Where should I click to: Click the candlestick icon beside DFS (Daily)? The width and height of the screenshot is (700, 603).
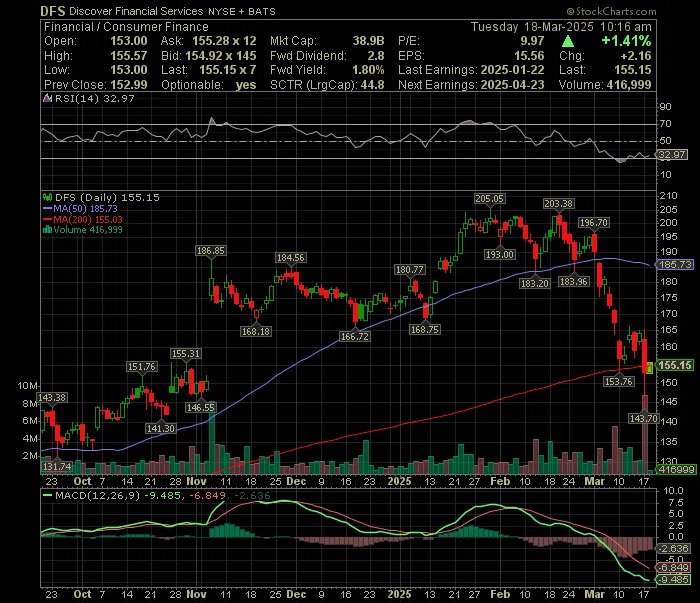coord(47,197)
